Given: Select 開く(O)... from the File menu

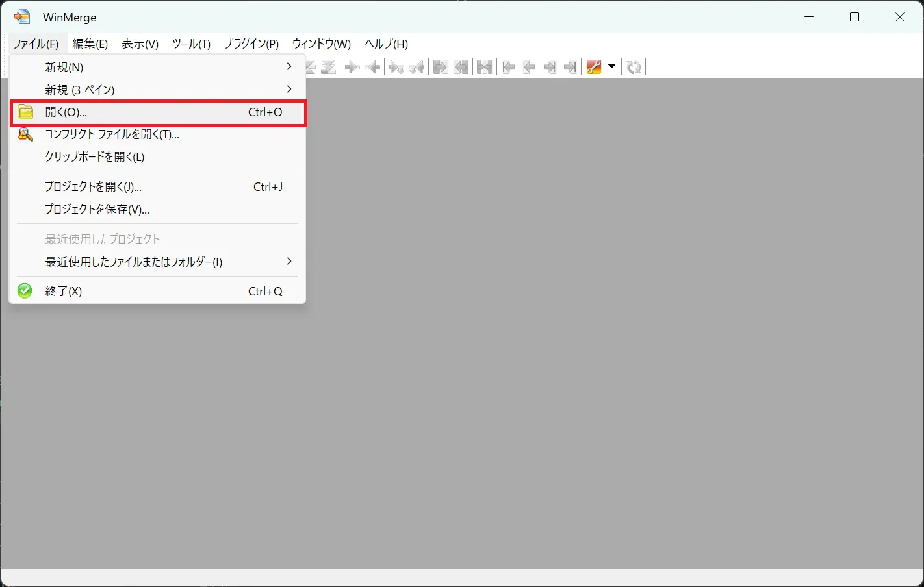Looking at the screenshot, I should point(157,112).
